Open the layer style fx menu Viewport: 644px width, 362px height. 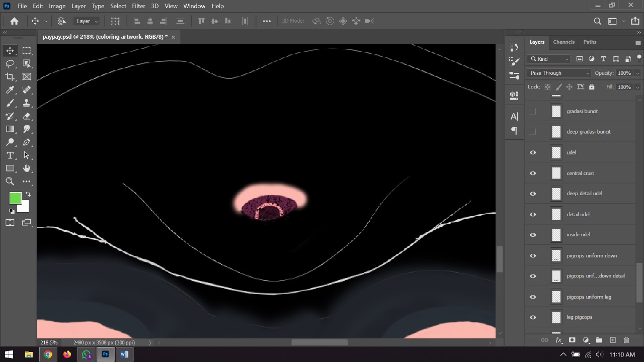[x=558, y=340]
